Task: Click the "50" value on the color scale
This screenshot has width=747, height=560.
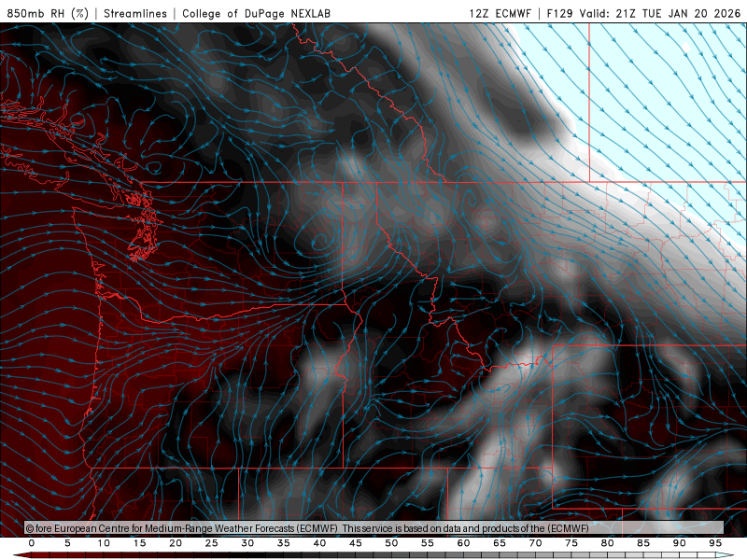Action: pyautogui.click(x=391, y=543)
